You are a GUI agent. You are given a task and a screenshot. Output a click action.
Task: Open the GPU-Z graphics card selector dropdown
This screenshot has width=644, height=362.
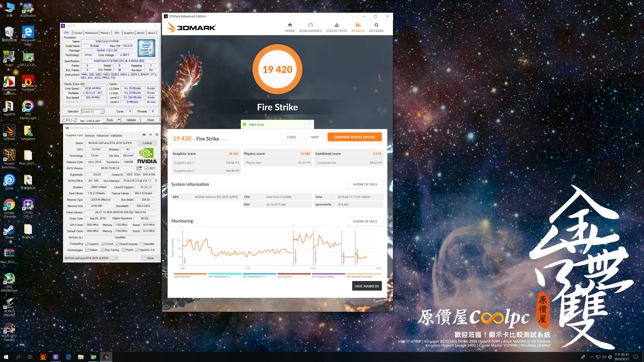[x=91, y=258]
